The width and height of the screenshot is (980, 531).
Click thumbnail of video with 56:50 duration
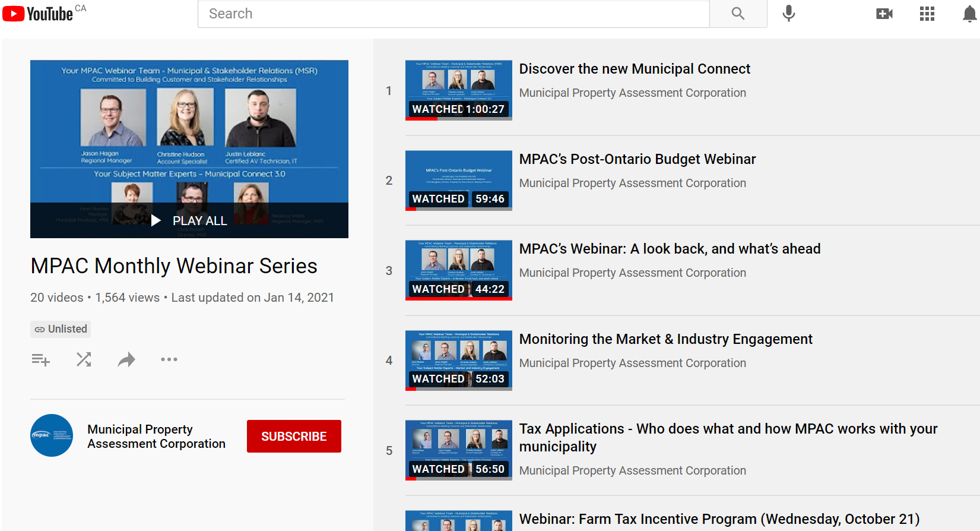coord(459,450)
